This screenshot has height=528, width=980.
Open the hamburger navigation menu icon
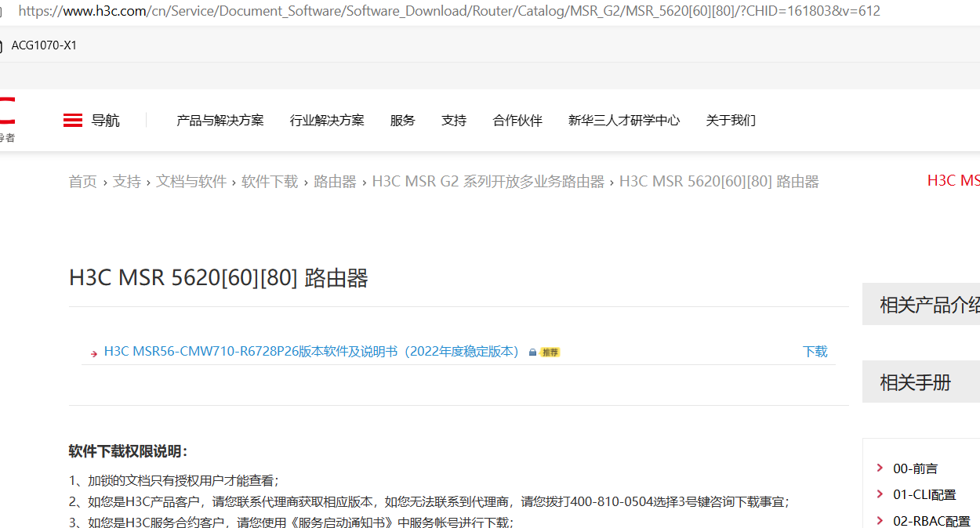click(73, 121)
